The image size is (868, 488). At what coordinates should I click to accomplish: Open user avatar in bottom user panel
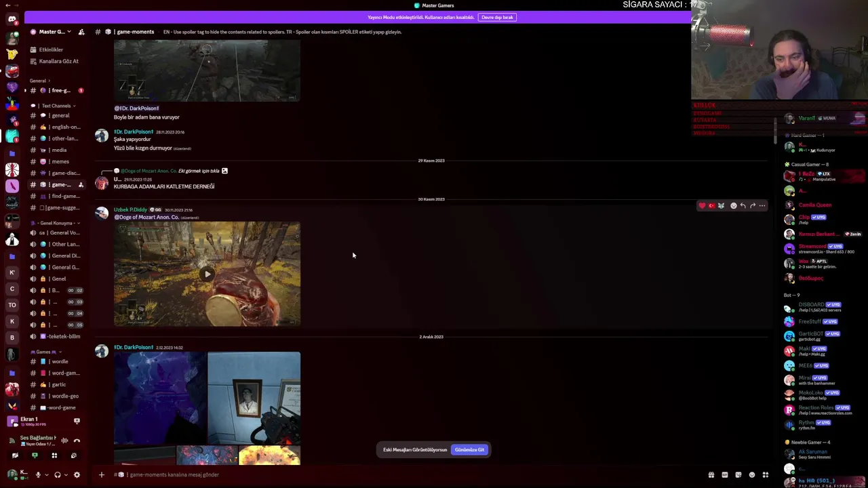(12, 474)
